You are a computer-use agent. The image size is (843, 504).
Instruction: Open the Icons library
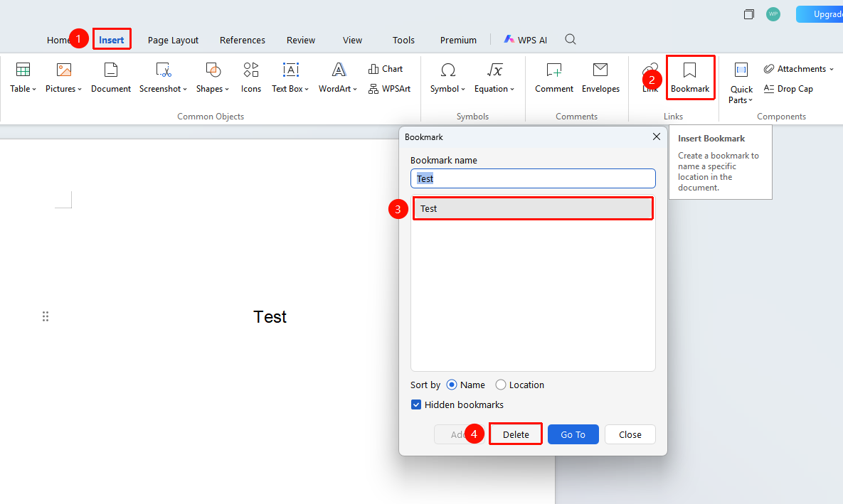(250, 77)
